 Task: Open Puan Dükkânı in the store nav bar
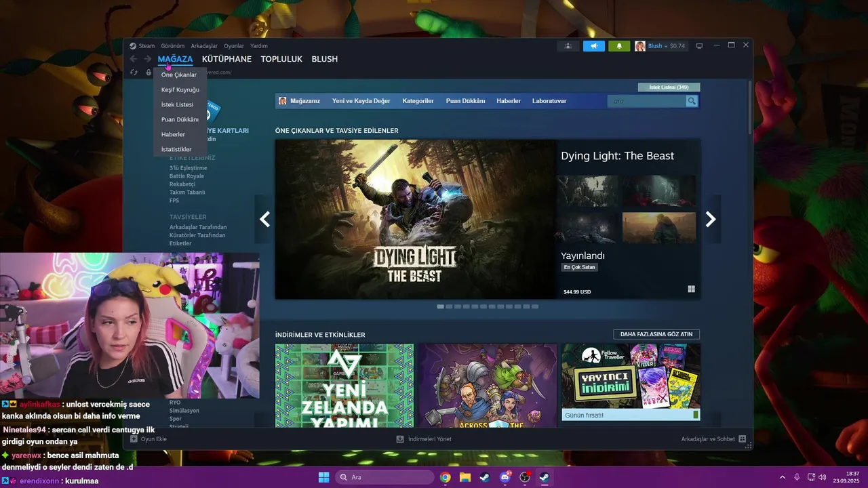pos(465,101)
